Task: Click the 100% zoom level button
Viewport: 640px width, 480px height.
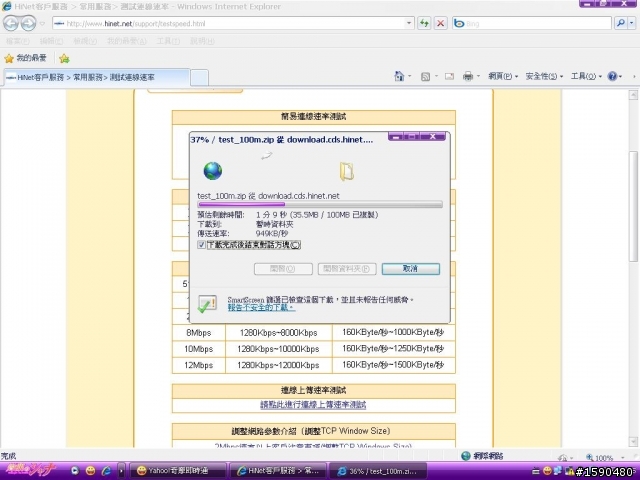Action: click(x=599, y=458)
